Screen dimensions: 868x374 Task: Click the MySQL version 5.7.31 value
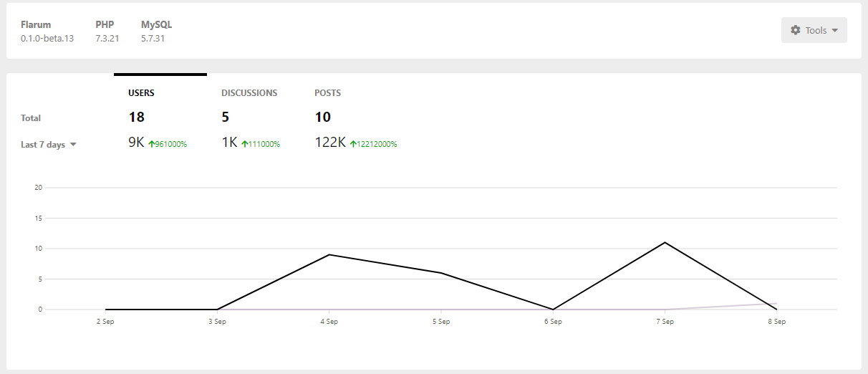[x=153, y=39]
